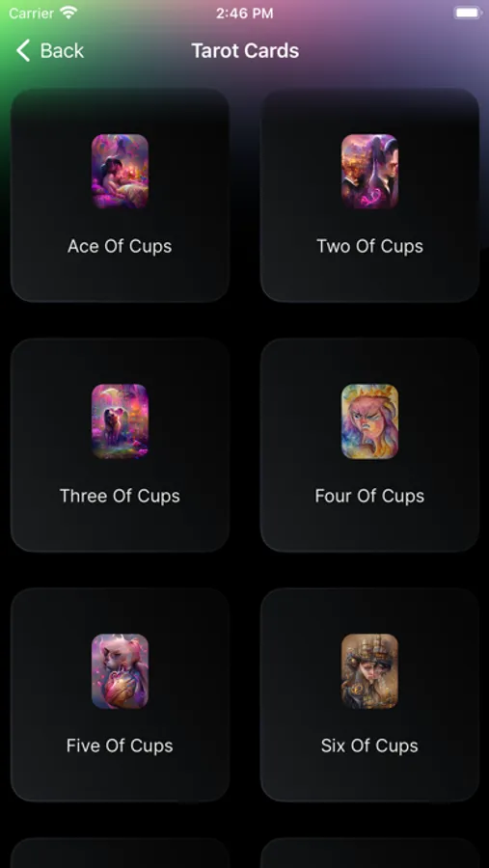This screenshot has height=868, width=489.
Task: Select the Two Of Cups card image
Action: 369,172
